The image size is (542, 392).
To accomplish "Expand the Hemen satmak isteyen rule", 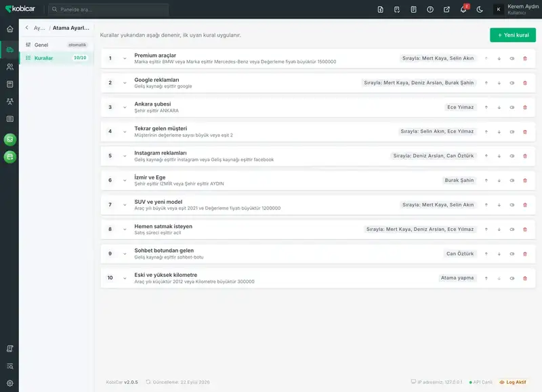I will coord(125,230).
